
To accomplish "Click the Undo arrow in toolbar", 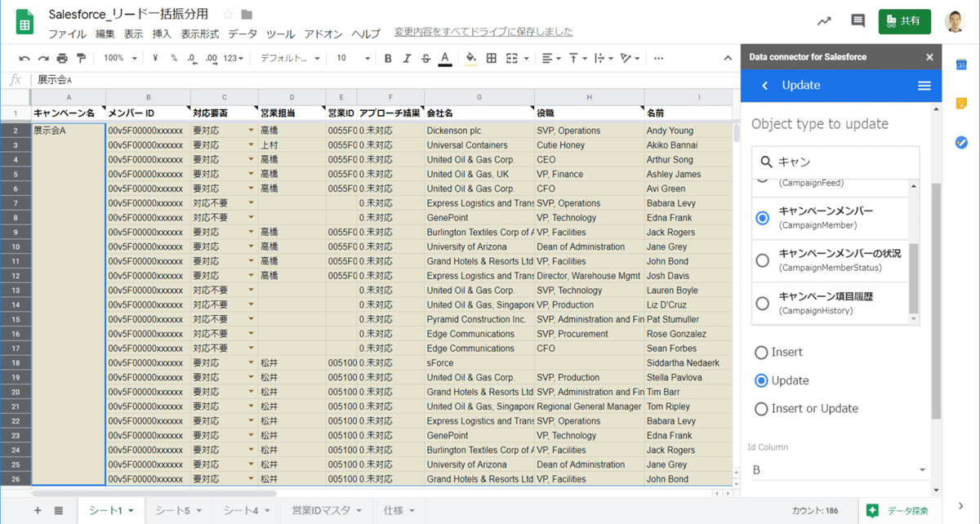I will click(24, 59).
